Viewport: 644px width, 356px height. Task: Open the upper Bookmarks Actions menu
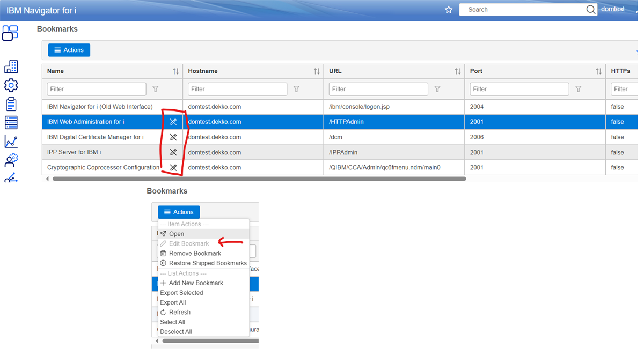click(69, 50)
